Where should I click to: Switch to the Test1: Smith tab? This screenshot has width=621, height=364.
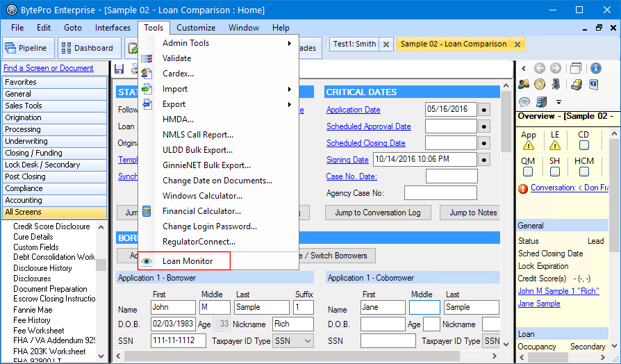pos(354,44)
